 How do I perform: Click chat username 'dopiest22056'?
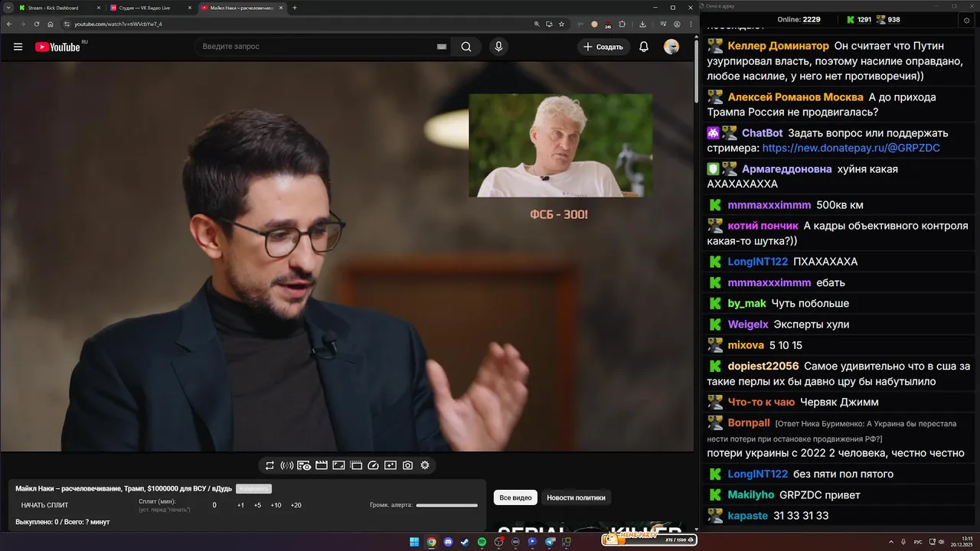(763, 366)
